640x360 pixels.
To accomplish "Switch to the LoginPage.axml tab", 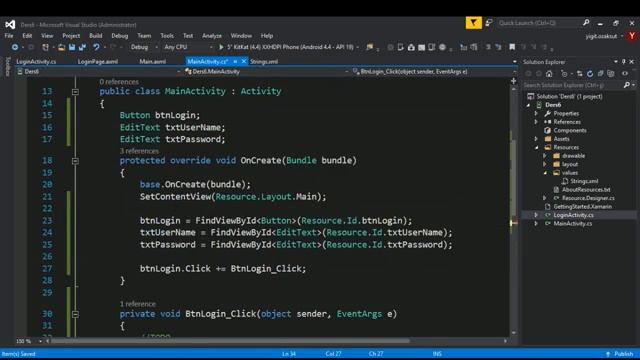I will coord(98,62).
